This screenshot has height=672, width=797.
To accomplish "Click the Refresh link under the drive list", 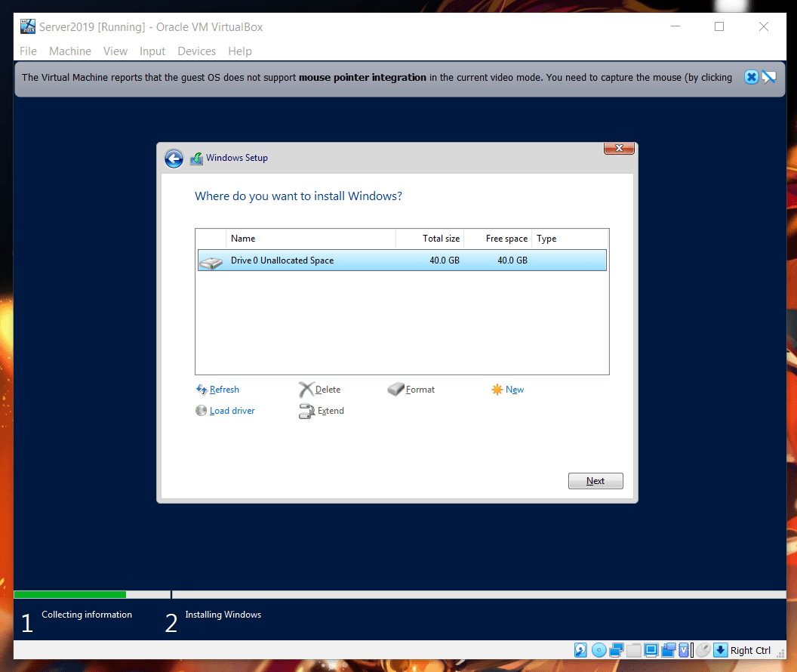I will coord(224,390).
